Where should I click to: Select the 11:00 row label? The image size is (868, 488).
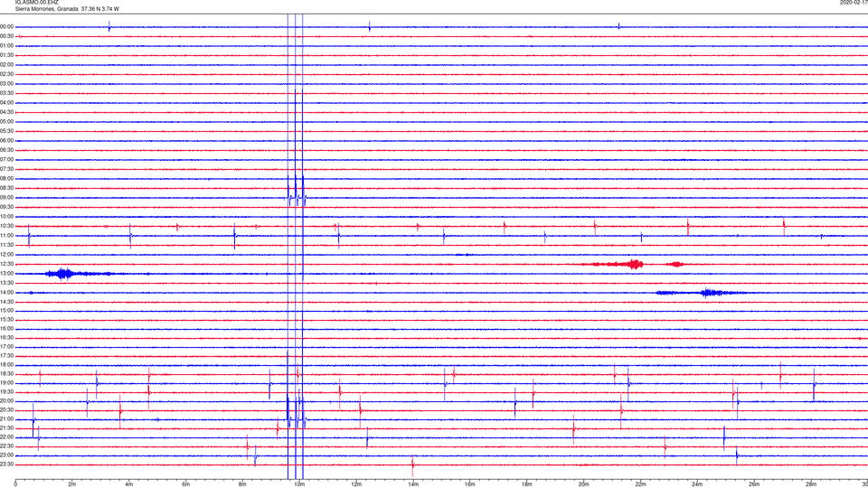(x=6, y=235)
